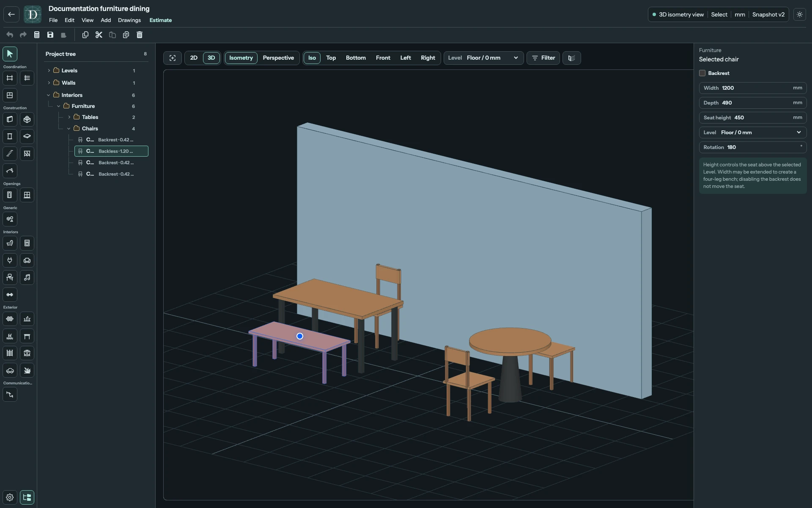The image size is (812, 508).
Task: Go back using the arrow button
Action: 11,14
